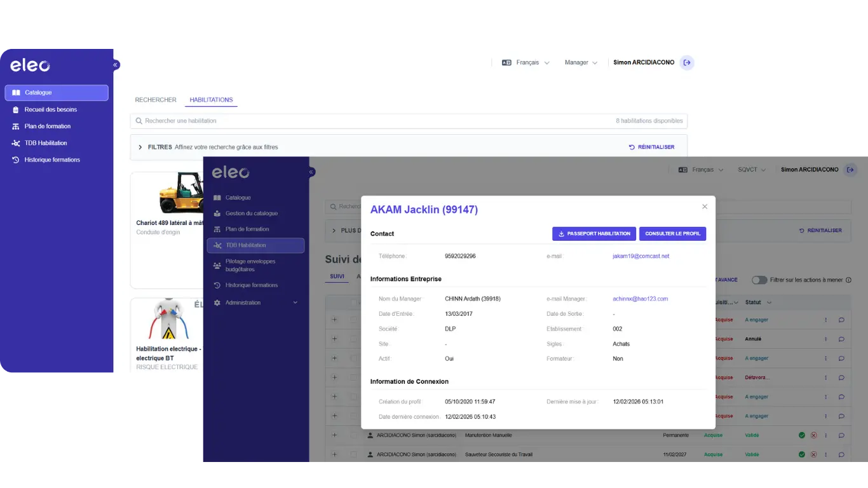Click the red reject icon on Manutention Manuelle row

[x=813, y=435]
